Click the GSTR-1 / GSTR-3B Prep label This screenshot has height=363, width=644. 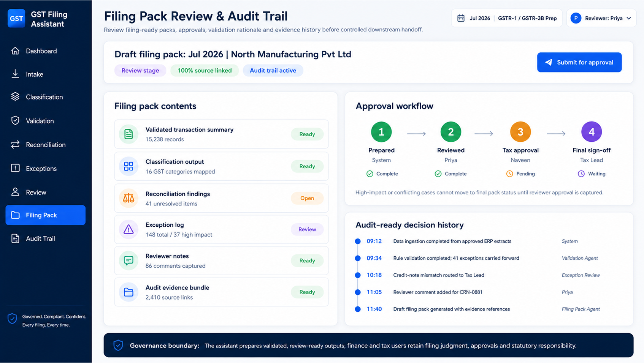[527, 18]
